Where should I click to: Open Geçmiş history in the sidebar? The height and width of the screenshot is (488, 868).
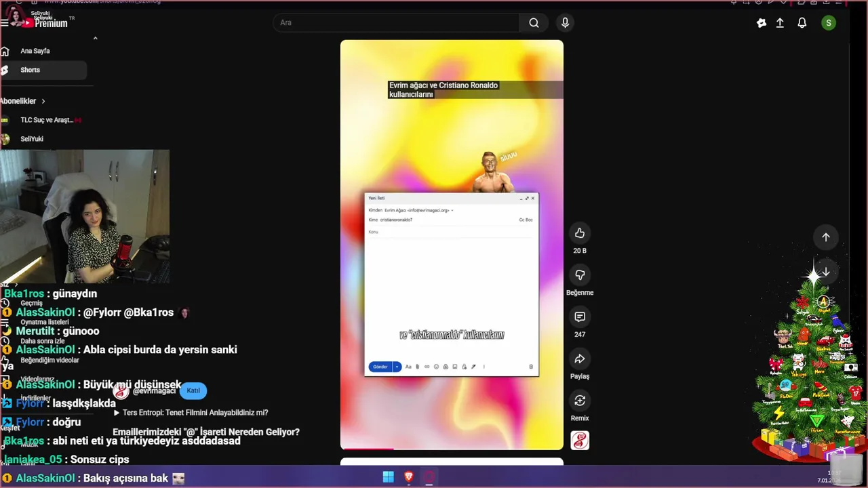click(x=31, y=303)
